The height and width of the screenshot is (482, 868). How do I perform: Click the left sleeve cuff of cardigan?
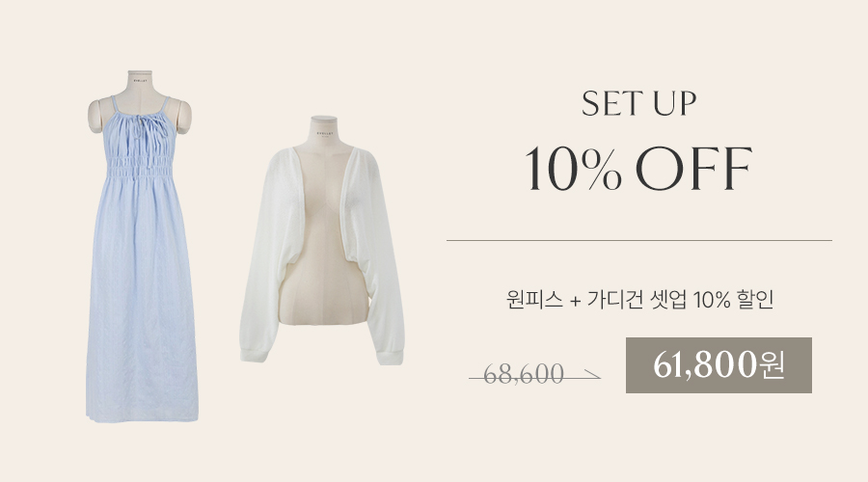(x=254, y=355)
